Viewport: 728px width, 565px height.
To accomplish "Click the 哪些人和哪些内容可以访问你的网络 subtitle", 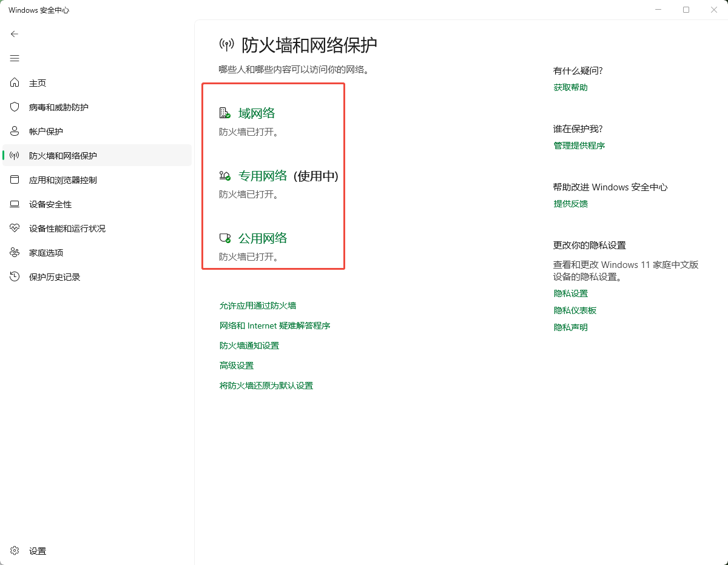I will (294, 70).
